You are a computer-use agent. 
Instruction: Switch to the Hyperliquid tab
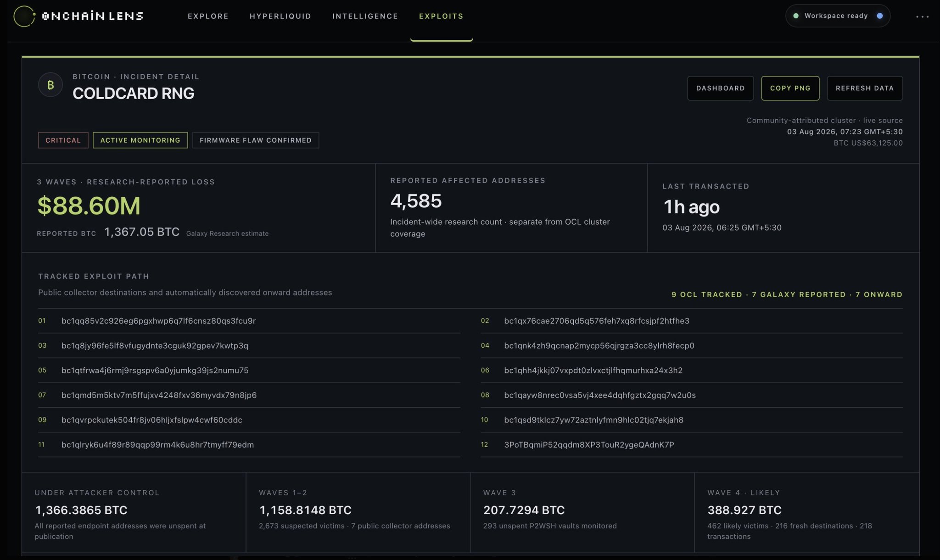(x=280, y=16)
